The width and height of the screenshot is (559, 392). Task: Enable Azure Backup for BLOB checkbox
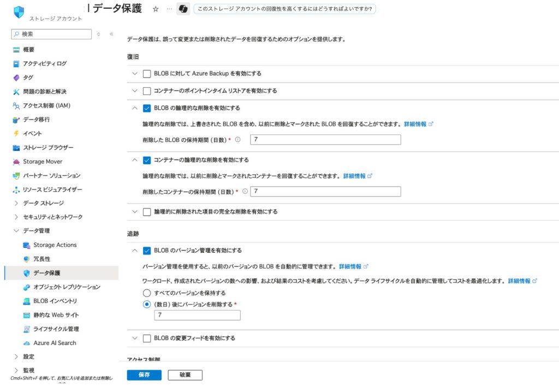[146, 74]
